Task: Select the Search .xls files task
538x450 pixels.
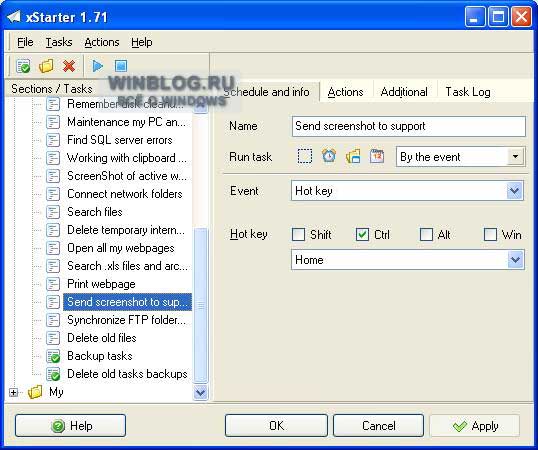Action: (x=127, y=266)
